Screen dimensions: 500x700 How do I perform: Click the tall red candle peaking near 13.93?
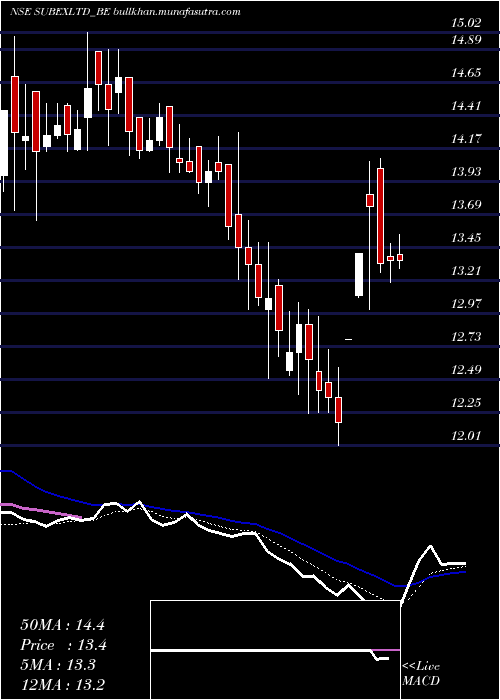point(380,216)
